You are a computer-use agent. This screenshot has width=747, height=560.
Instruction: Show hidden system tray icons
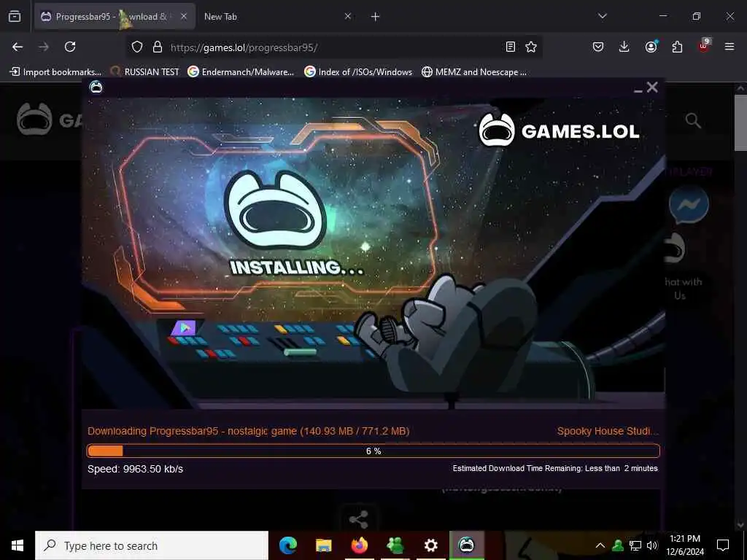click(600, 545)
